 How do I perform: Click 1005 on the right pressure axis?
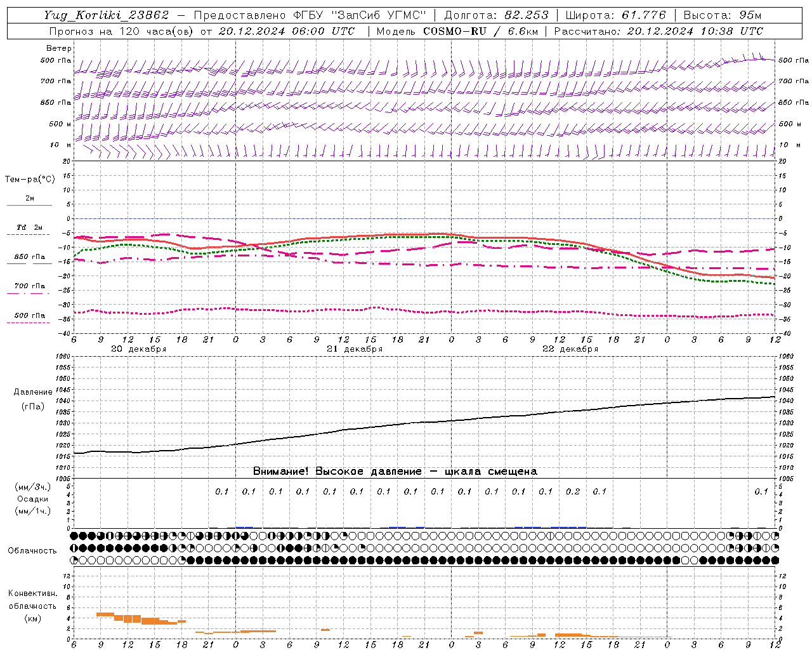point(786,479)
